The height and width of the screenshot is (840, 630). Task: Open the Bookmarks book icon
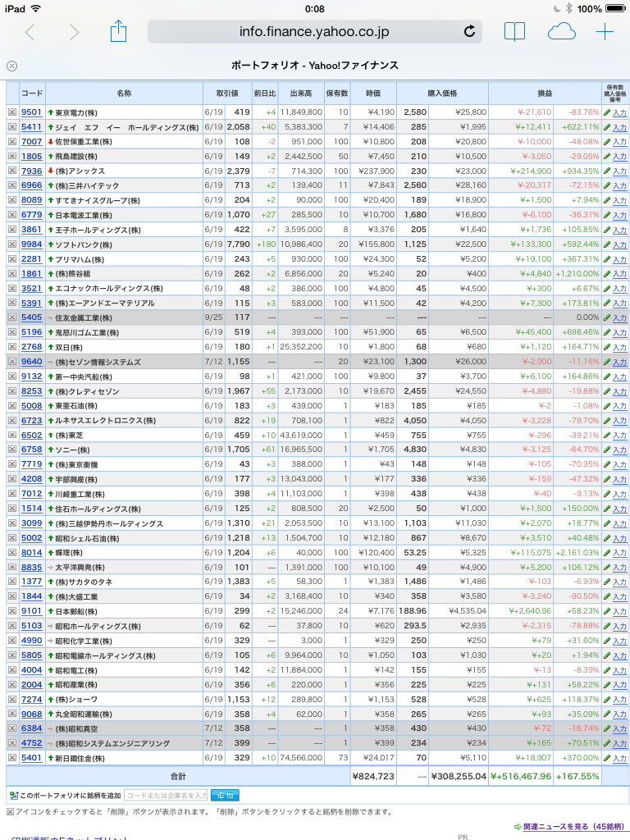click(x=515, y=32)
